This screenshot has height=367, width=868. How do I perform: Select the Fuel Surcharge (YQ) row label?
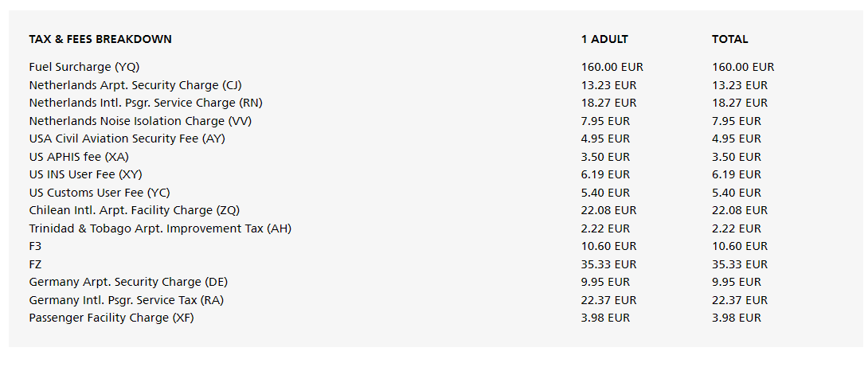click(x=84, y=67)
